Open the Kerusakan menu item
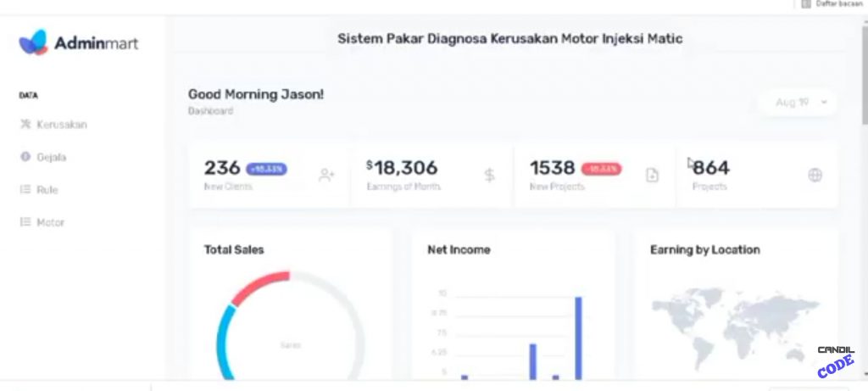This screenshot has height=391, width=868. click(x=61, y=125)
